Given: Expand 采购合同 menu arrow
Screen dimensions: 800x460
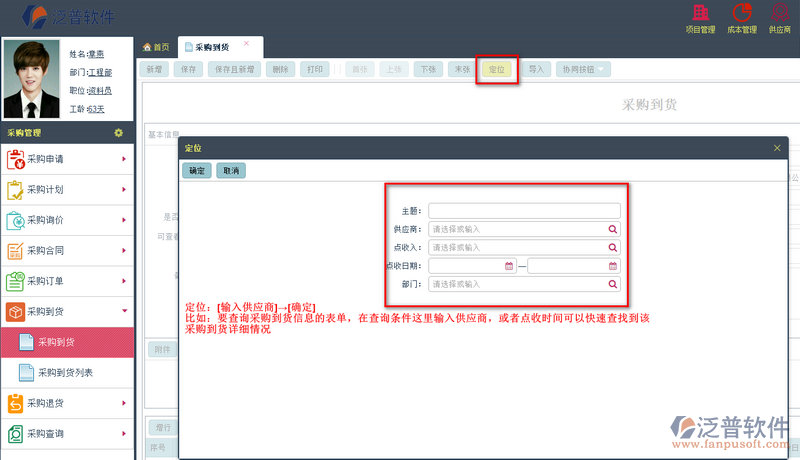Looking at the screenshot, I should point(123,251).
